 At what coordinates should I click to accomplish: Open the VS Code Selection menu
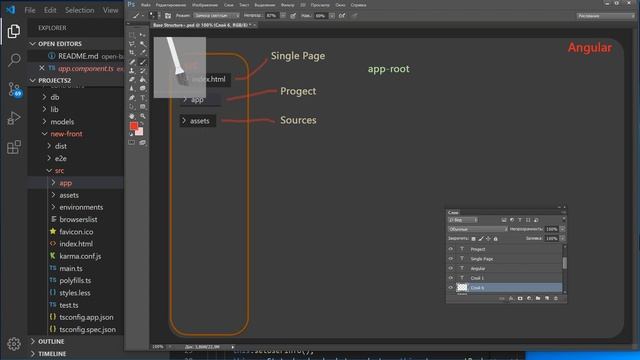pyautogui.click(x=79, y=10)
